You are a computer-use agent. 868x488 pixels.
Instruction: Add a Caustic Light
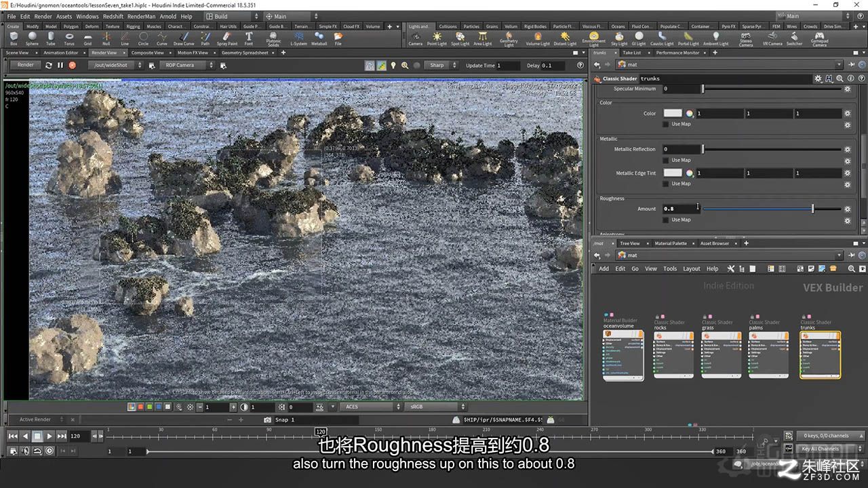[662, 39]
